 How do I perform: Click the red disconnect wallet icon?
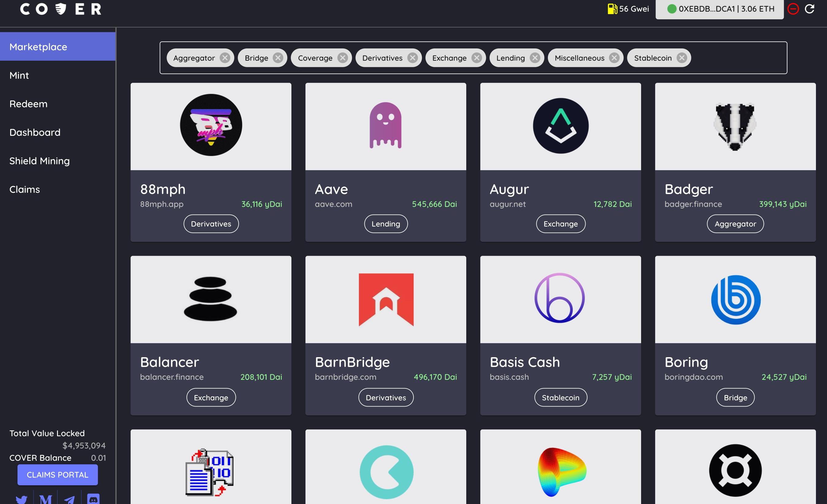(793, 9)
